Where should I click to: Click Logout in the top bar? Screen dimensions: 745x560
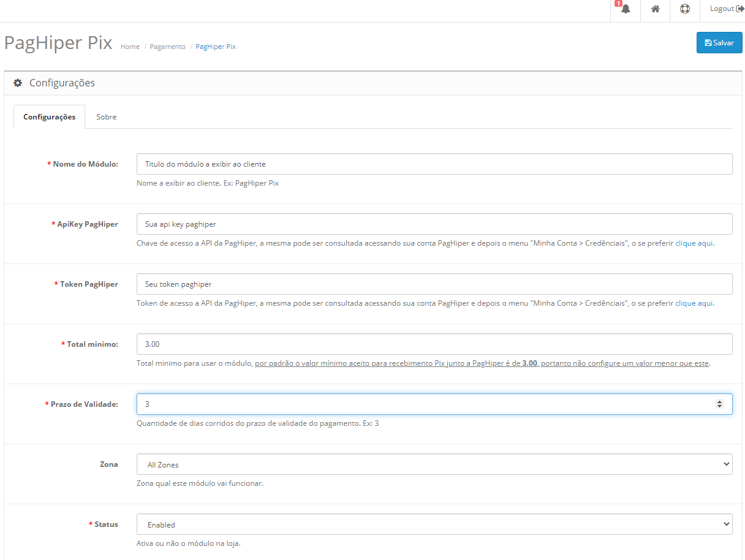click(727, 9)
